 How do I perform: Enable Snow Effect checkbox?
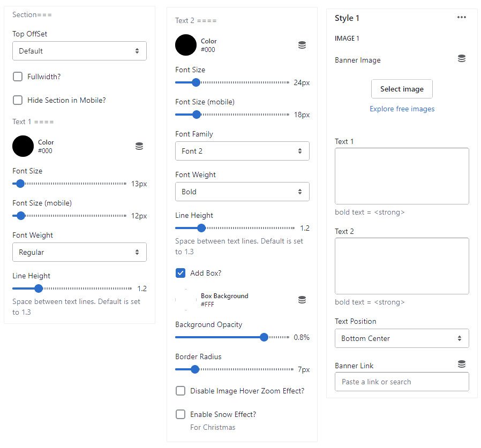181,414
